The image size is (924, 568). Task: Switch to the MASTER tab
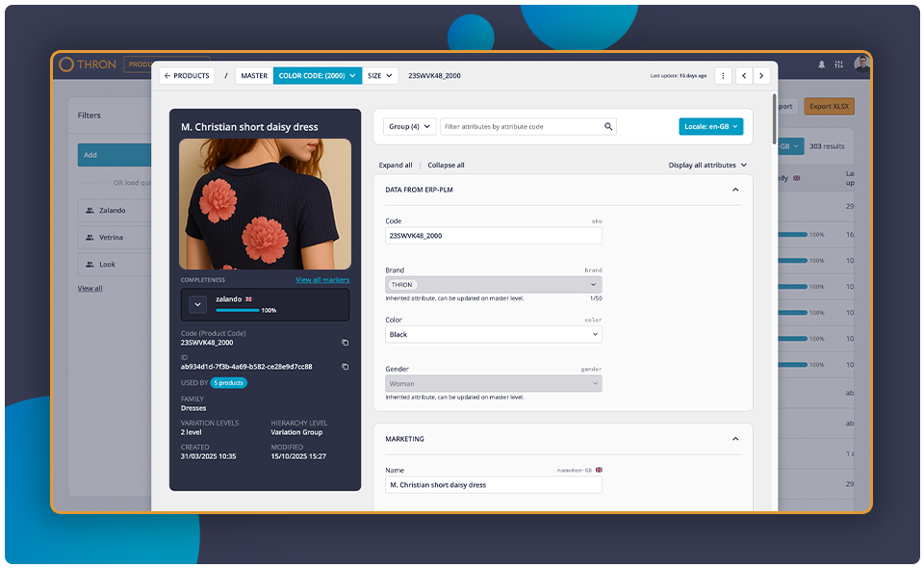point(253,75)
